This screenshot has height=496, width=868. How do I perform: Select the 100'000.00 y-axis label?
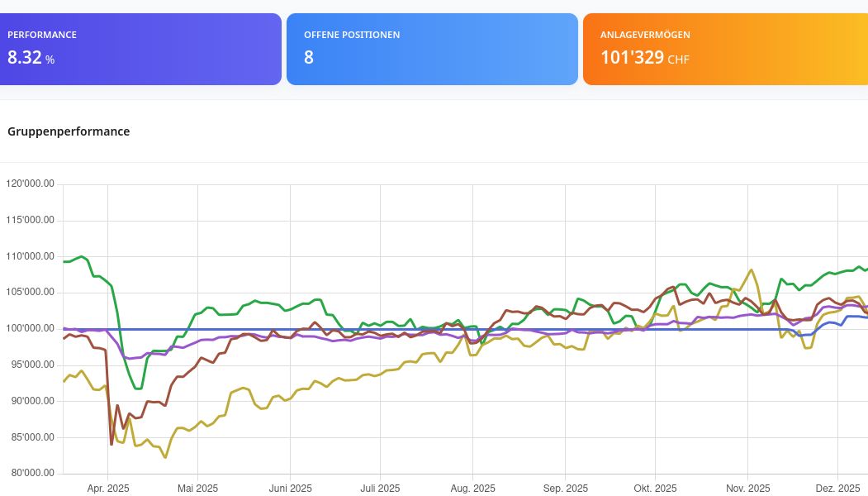(30, 329)
